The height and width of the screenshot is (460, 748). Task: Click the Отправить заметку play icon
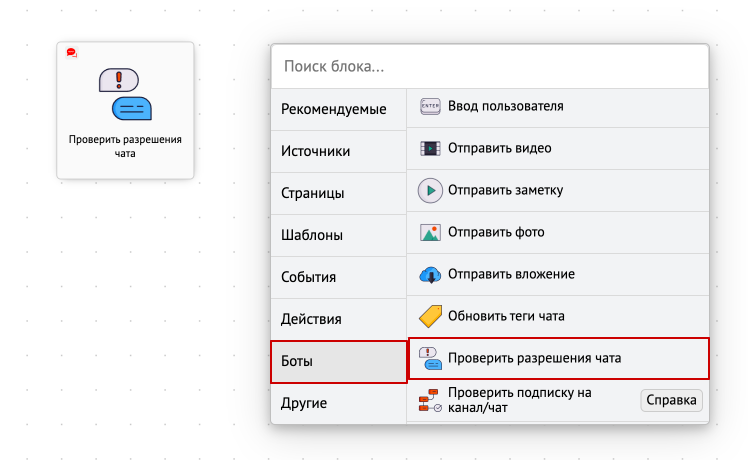pyautogui.click(x=430, y=190)
